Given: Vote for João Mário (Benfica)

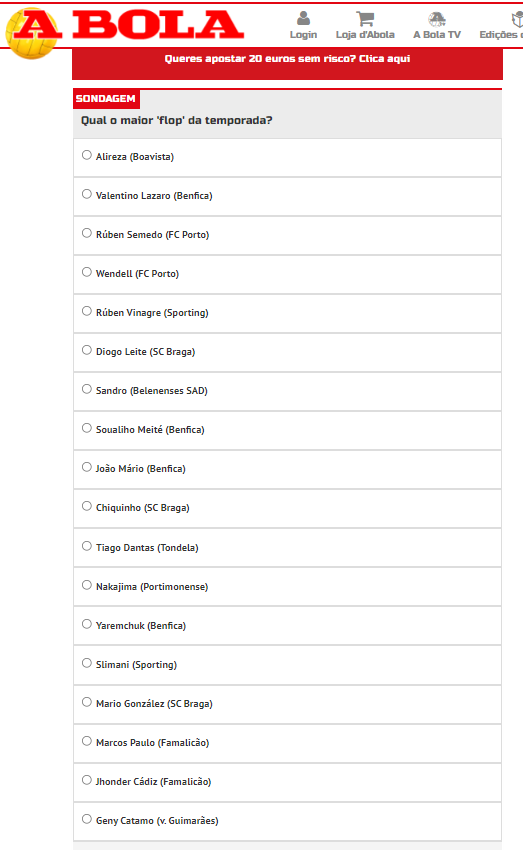Looking at the screenshot, I should click(x=87, y=467).
